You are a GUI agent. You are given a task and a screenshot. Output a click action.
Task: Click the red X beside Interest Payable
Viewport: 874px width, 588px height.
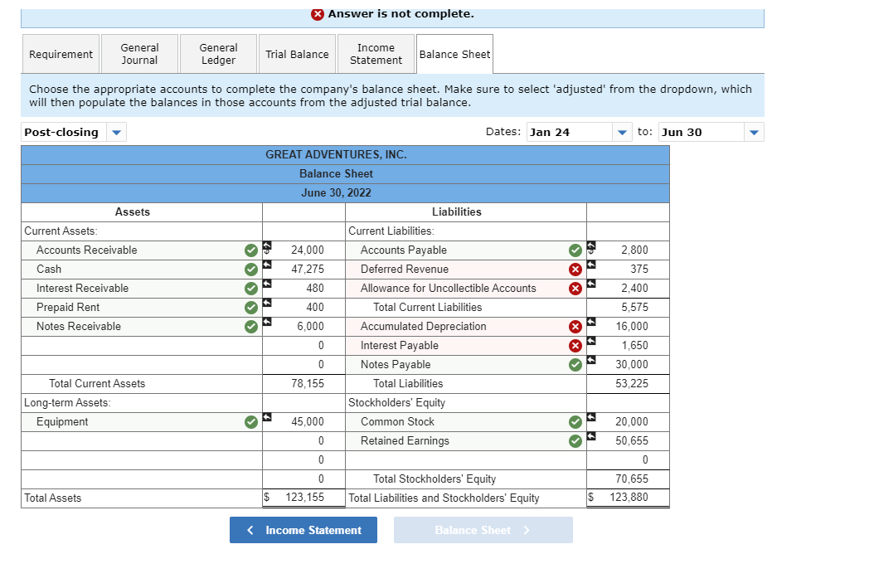pyautogui.click(x=575, y=346)
